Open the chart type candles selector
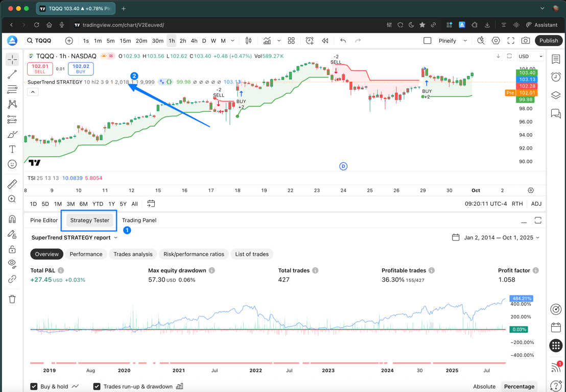 pyautogui.click(x=248, y=41)
